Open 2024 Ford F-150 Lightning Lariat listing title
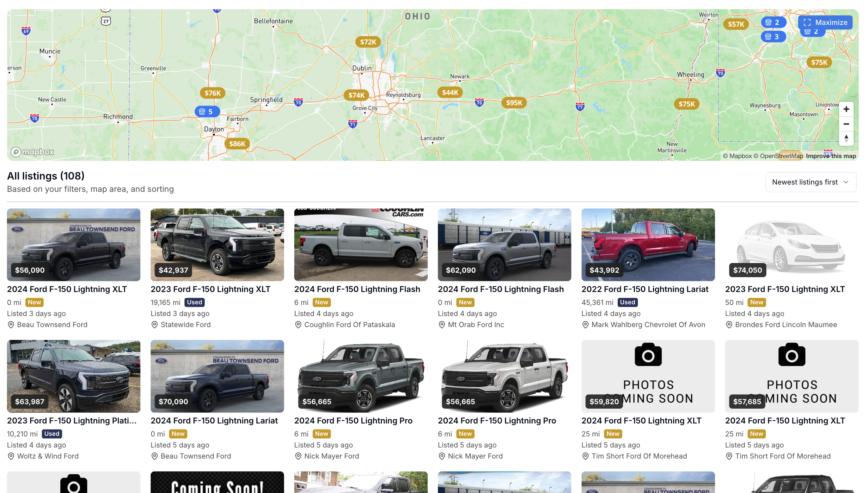Screen dimensions: 868x493 click(214, 421)
